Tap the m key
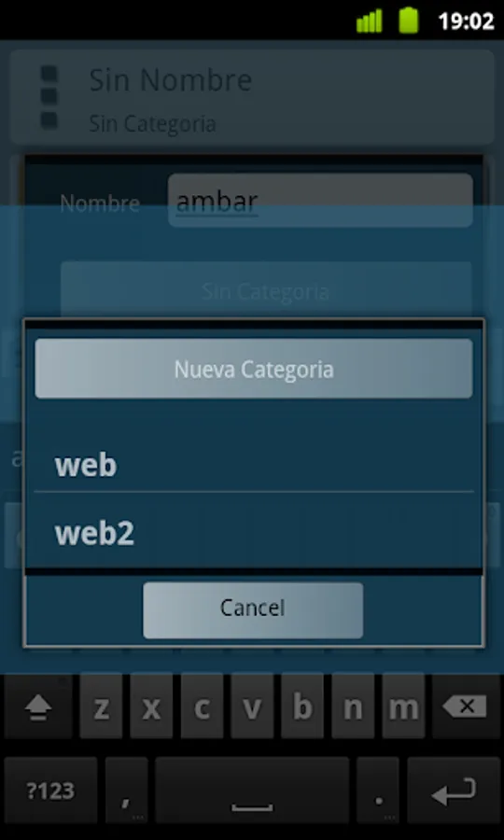 coord(403,707)
